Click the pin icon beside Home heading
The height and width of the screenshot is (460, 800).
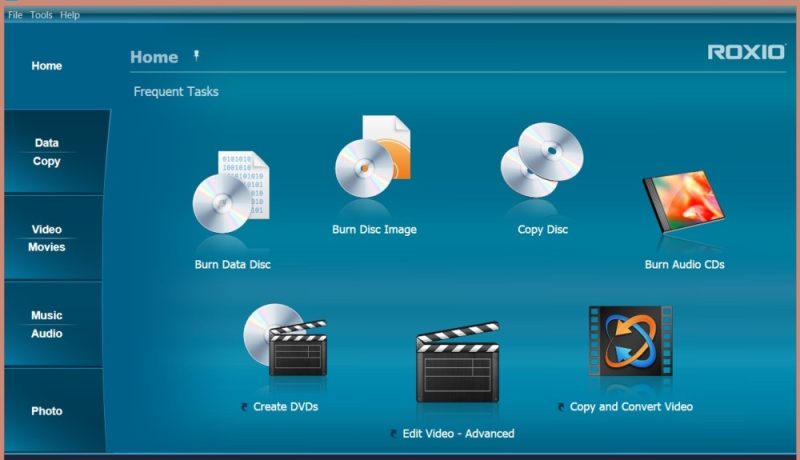coord(196,56)
